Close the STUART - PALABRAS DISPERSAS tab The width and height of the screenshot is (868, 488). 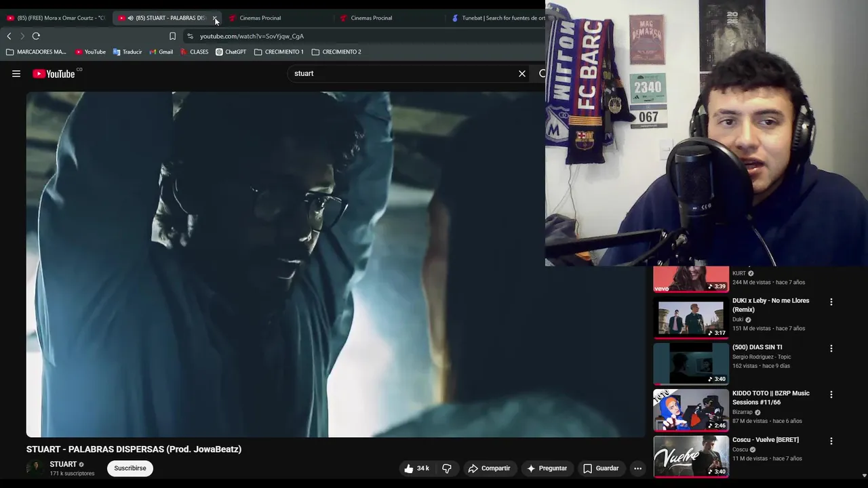tap(214, 18)
